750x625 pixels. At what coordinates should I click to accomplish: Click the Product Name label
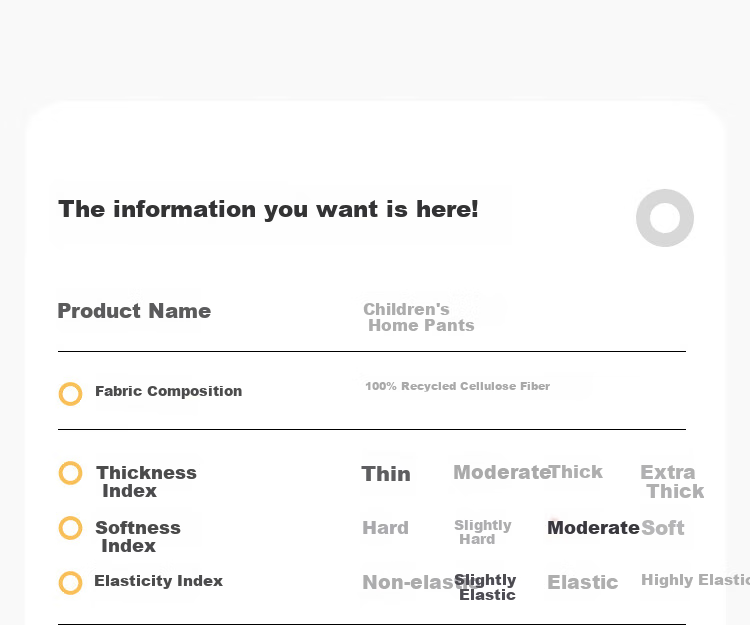coord(134,311)
